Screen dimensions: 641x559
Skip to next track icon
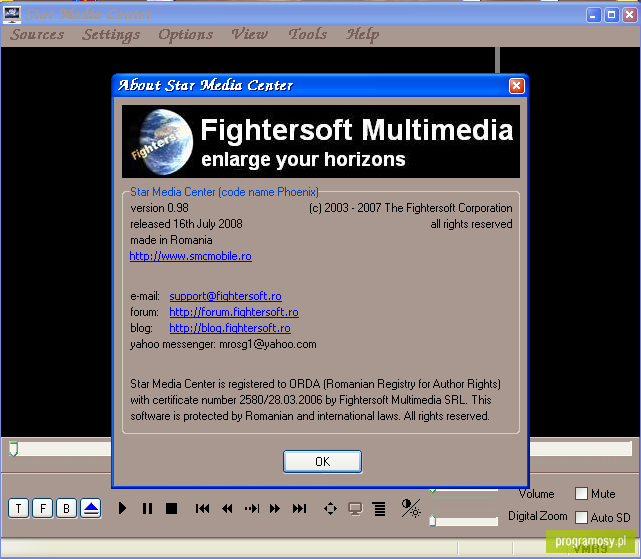coord(299,508)
